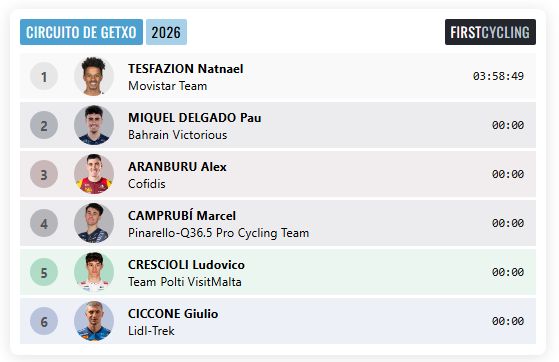Image resolution: width=559 pixels, height=362 pixels.
Task: Click the winning time 03:58:49
Action: (498, 76)
